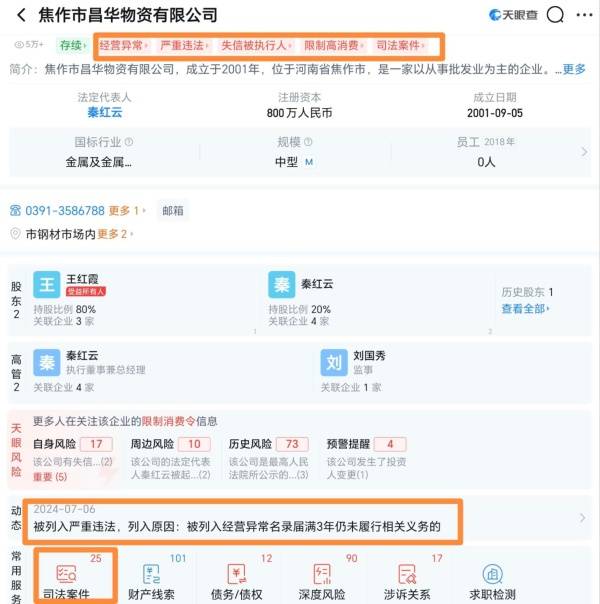The height and width of the screenshot is (604, 600).
Task: Expand company intro with 更多 link
Action: point(574,69)
